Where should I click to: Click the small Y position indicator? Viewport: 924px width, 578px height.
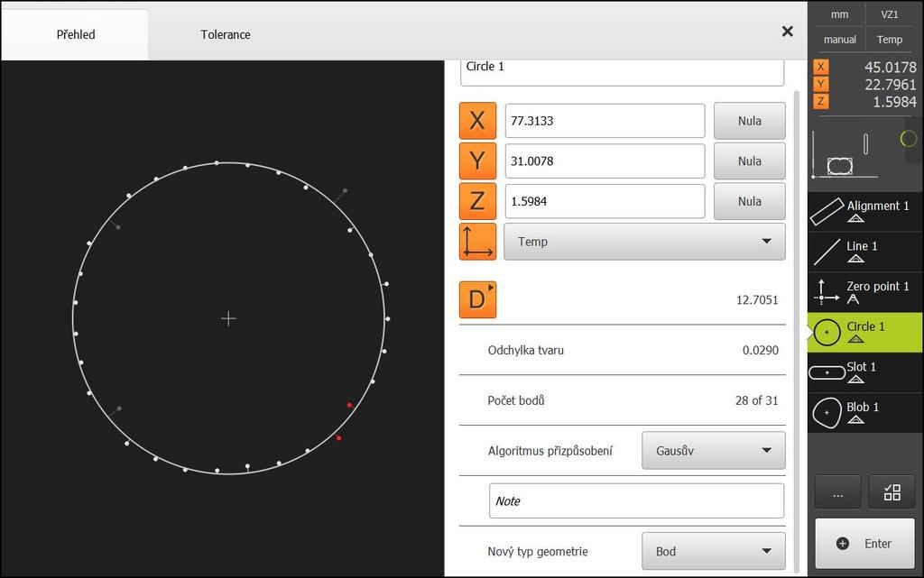click(821, 84)
